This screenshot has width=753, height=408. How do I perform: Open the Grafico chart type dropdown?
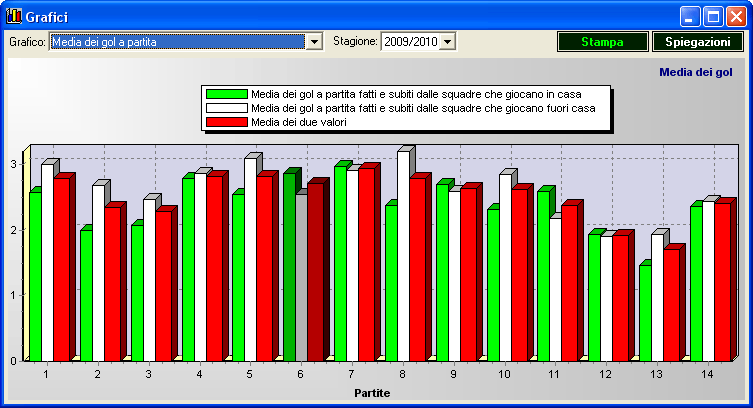pos(315,42)
